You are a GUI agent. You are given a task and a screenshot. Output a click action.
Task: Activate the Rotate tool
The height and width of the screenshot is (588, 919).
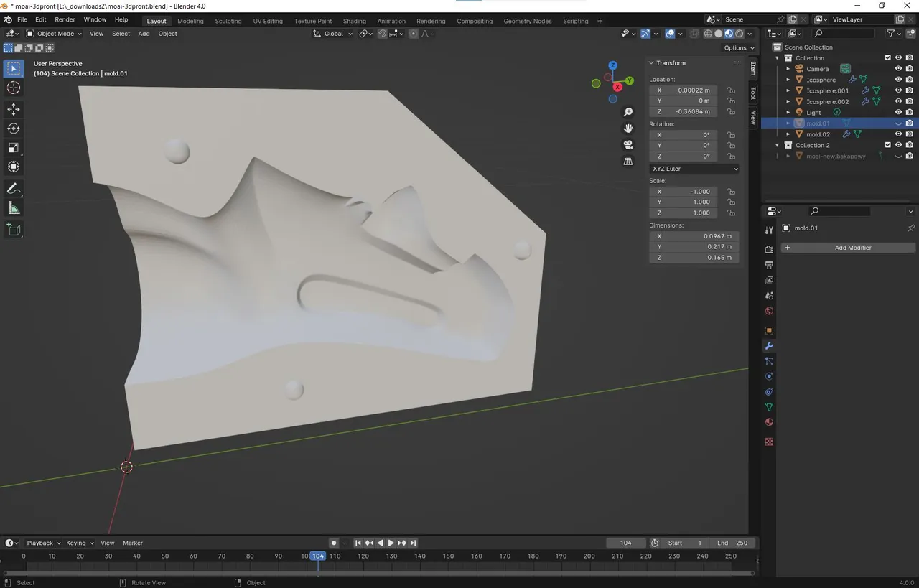(x=14, y=129)
